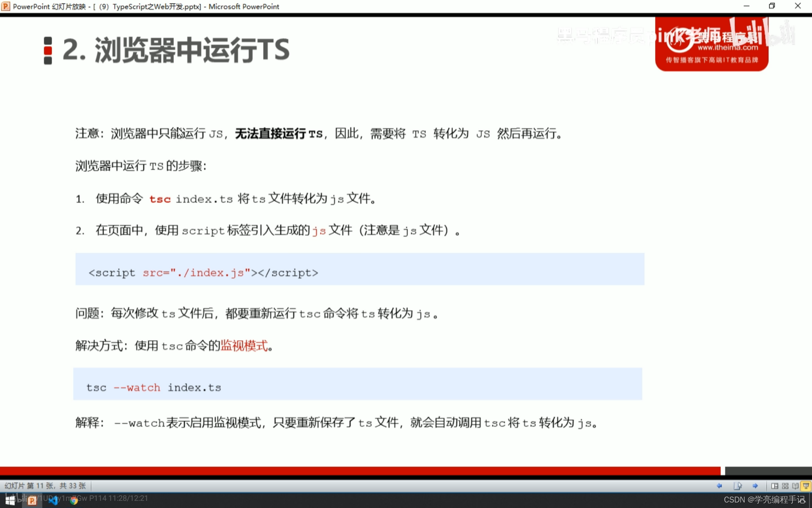Click the highlighted Slide Show view button
812x508 pixels.
[806, 486]
